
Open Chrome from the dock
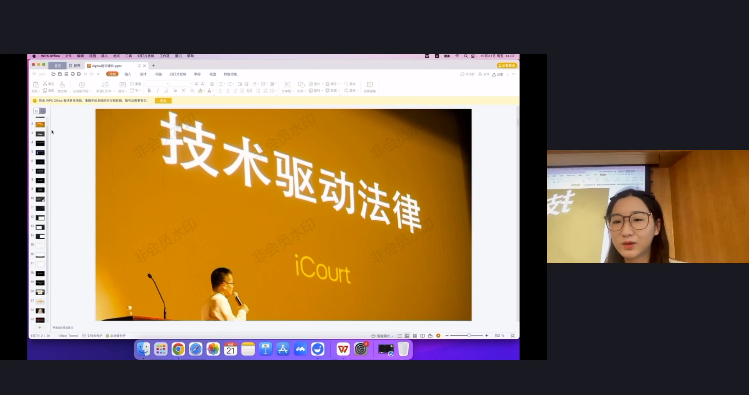click(x=178, y=349)
